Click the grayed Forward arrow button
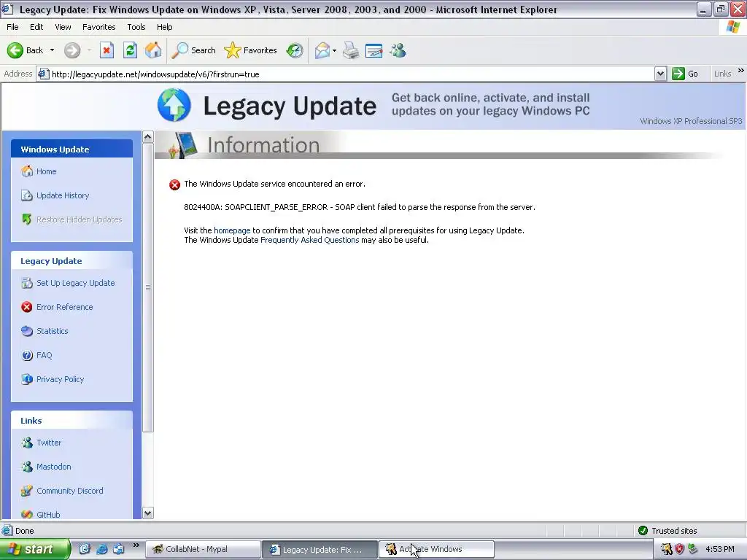 coord(72,50)
